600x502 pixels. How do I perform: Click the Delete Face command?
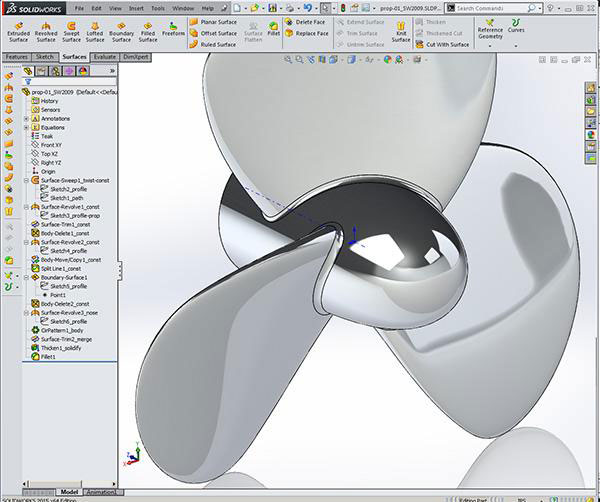coord(307,20)
